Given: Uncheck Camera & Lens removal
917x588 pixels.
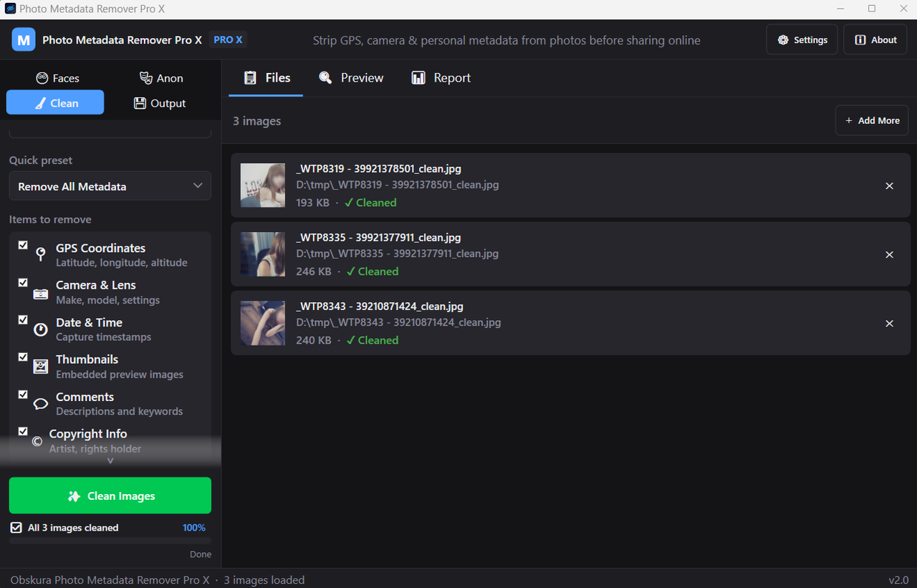Looking at the screenshot, I should [x=23, y=282].
